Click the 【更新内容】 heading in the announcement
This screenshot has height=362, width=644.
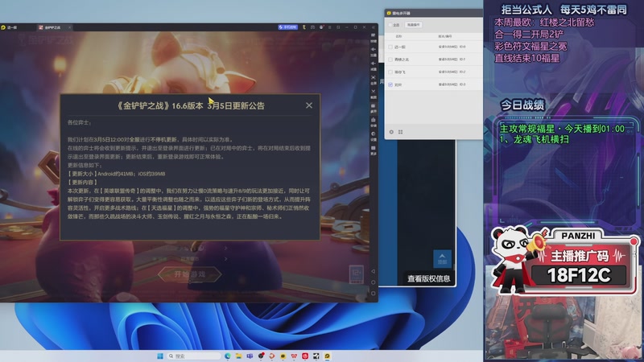[x=83, y=183]
